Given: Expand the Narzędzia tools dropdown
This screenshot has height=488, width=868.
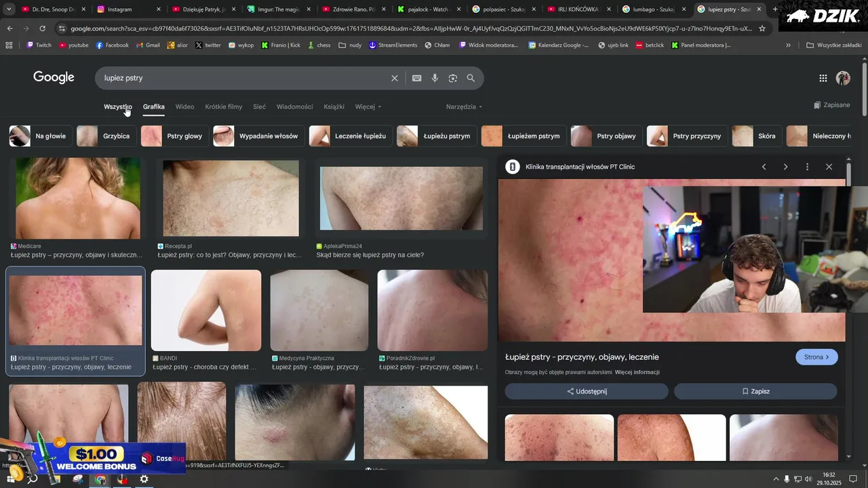Looking at the screenshot, I should [x=465, y=106].
